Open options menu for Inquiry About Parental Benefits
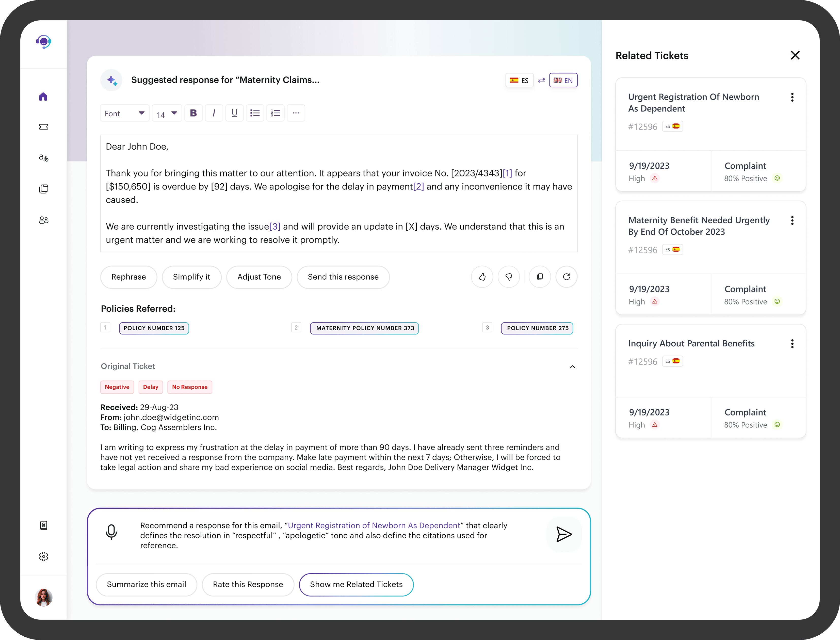The width and height of the screenshot is (840, 640). tap(792, 344)
